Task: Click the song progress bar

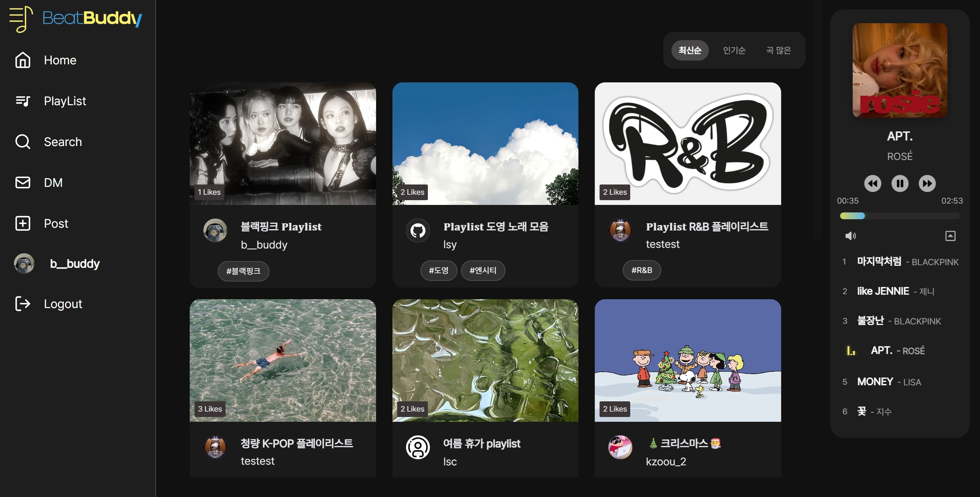Action: click(x=899, y=216)
